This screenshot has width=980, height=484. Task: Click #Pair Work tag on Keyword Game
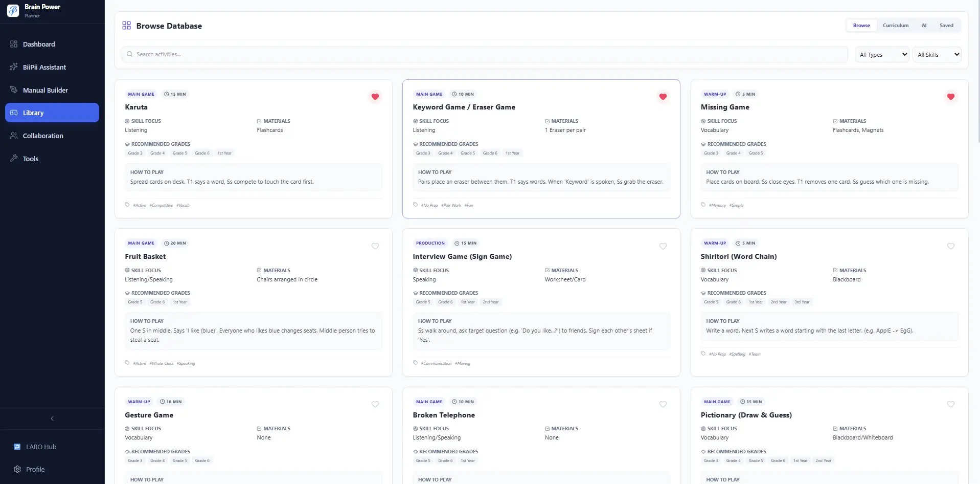[x=451, y=205]
